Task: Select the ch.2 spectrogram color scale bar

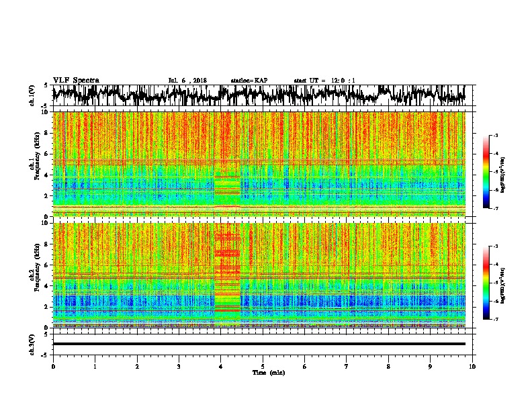Action: coord(486,283)
